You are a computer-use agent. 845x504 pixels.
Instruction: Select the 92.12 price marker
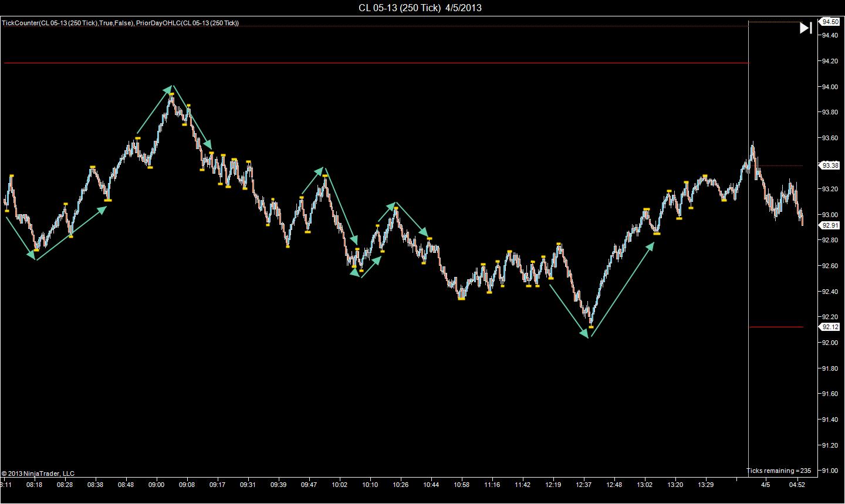tap(830, 327)
